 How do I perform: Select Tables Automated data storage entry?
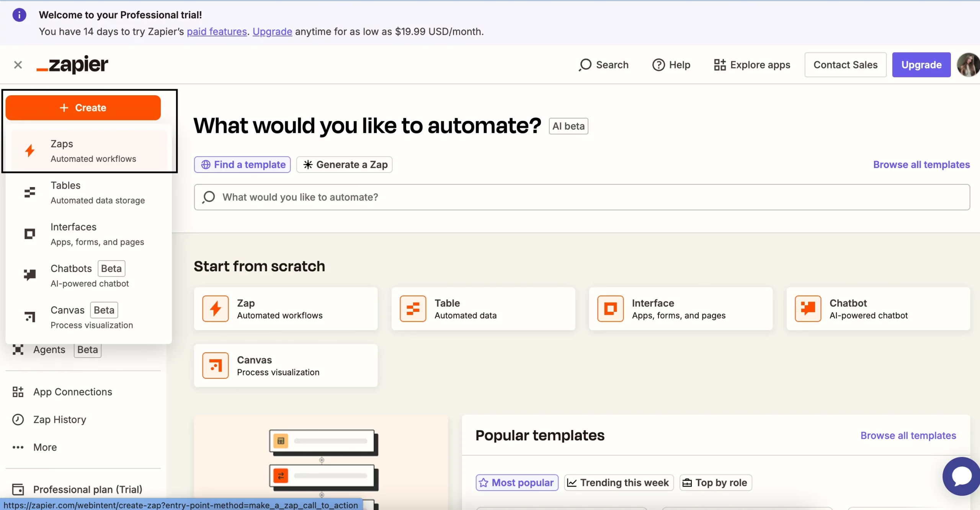(x=89, y=192)
